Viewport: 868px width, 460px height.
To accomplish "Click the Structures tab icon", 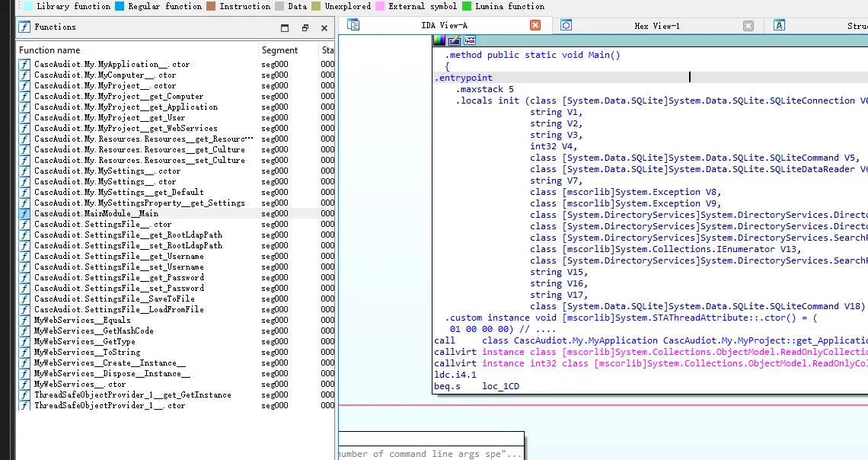I will [x=779, y=25].
